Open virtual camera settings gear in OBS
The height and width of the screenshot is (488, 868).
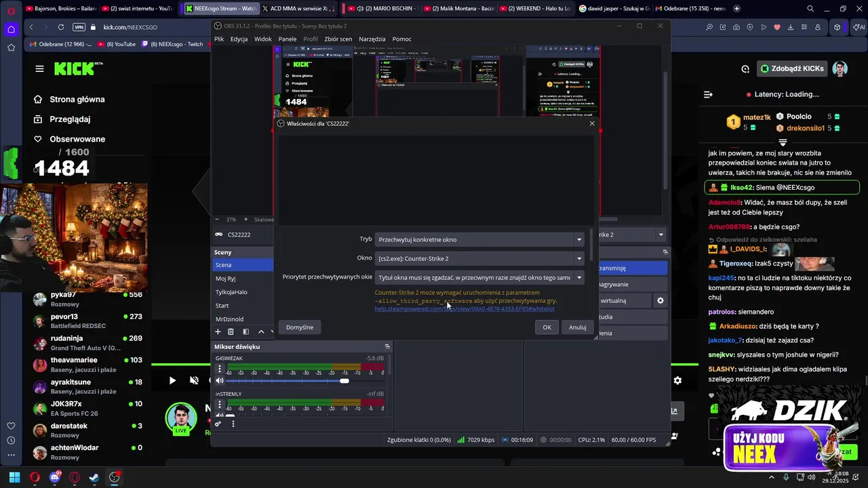point(660,300)
